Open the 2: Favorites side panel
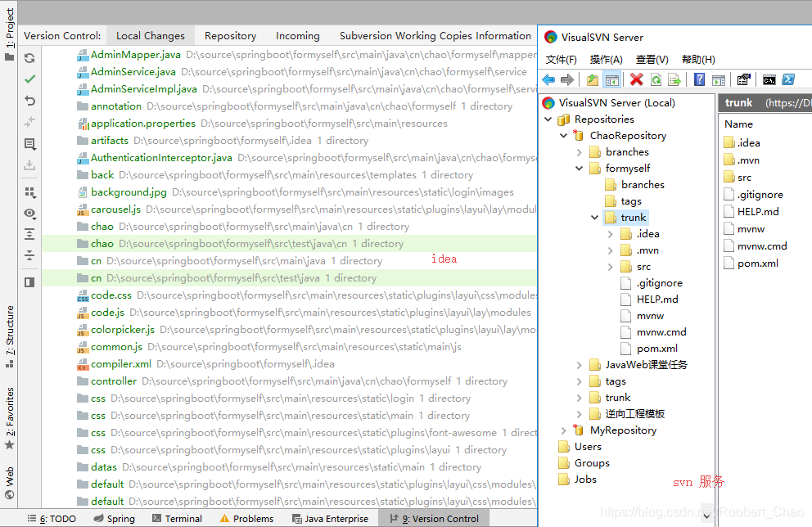The height and width of the screenshot is (527, 812). pos(9,419)
